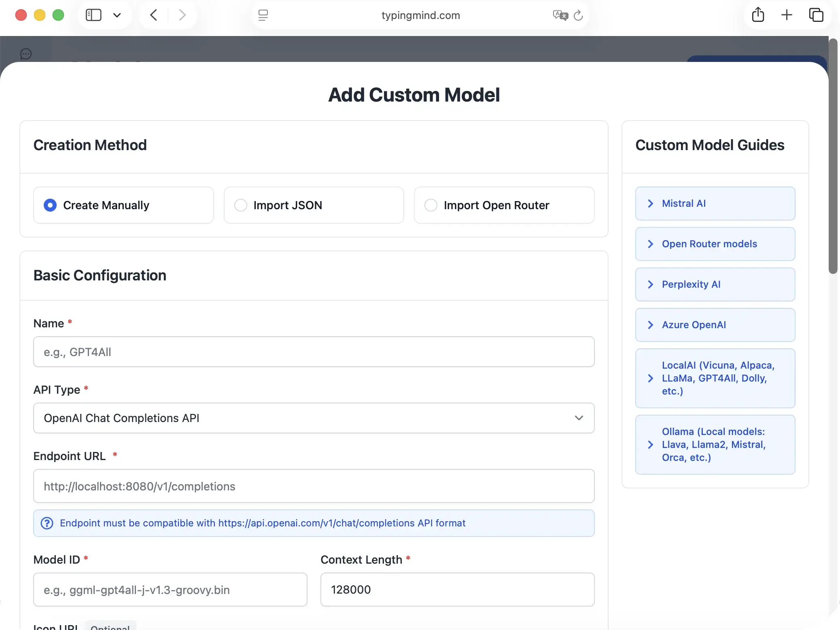Image resolution: width=840 pixels, height=630 pixels.
Task: Open the translate page icon
Action: point(560,15)
